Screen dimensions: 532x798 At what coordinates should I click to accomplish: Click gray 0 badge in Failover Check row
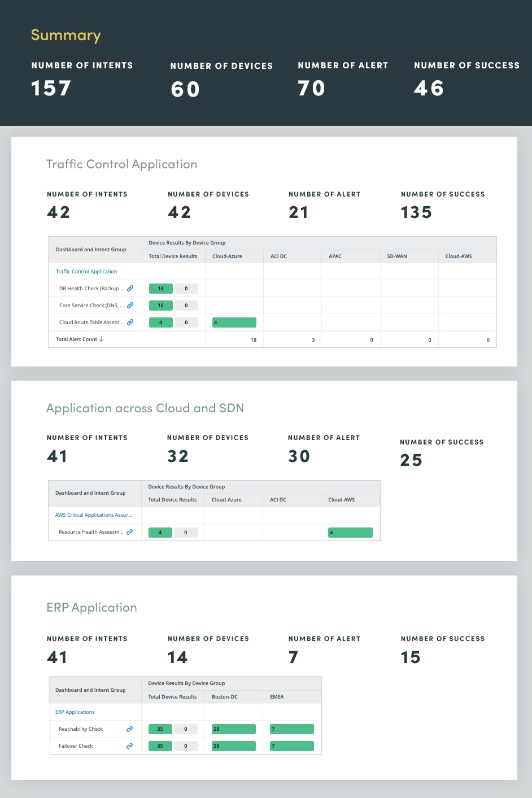[185, 746]
